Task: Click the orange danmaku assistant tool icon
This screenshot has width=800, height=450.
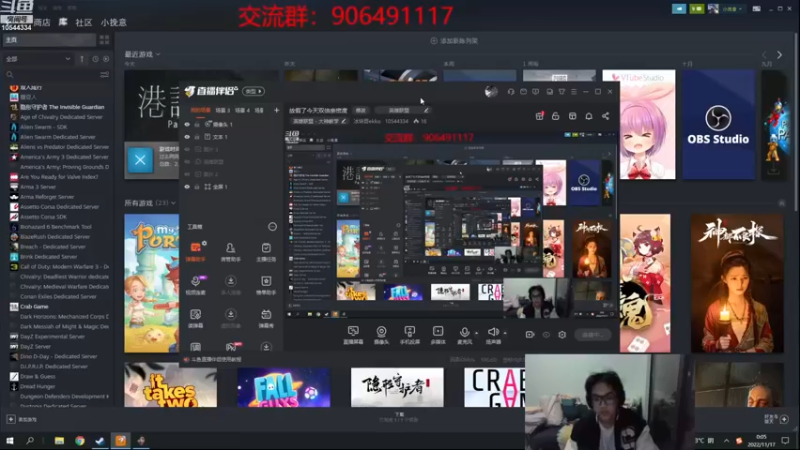Action: (x=195, y=248)
